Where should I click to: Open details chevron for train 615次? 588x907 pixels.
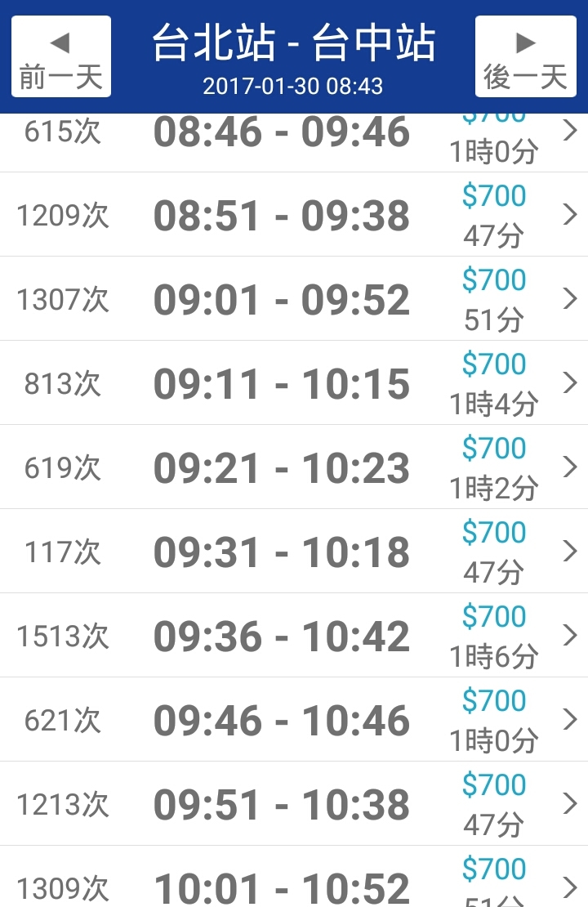(570, 131)
